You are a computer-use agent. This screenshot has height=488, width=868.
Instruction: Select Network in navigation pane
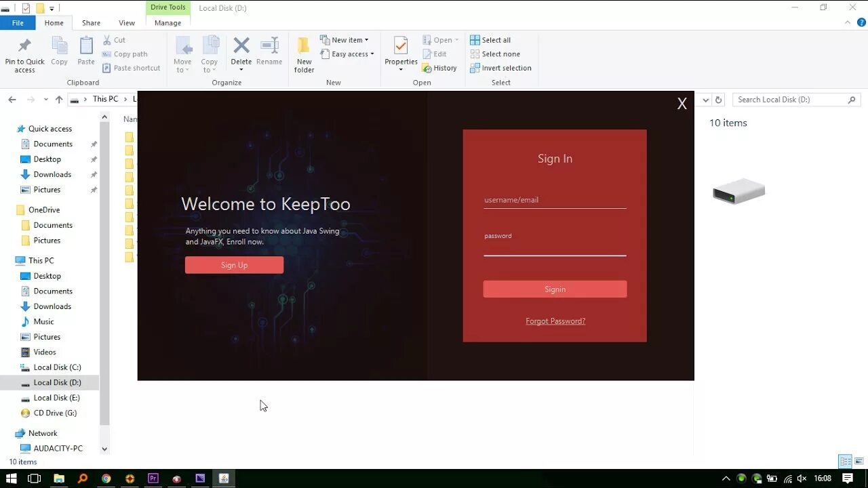click(43, 433)
